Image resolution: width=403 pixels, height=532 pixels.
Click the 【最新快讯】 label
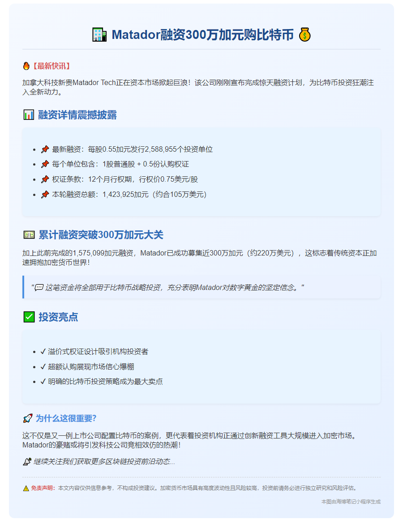click(51, 66)
